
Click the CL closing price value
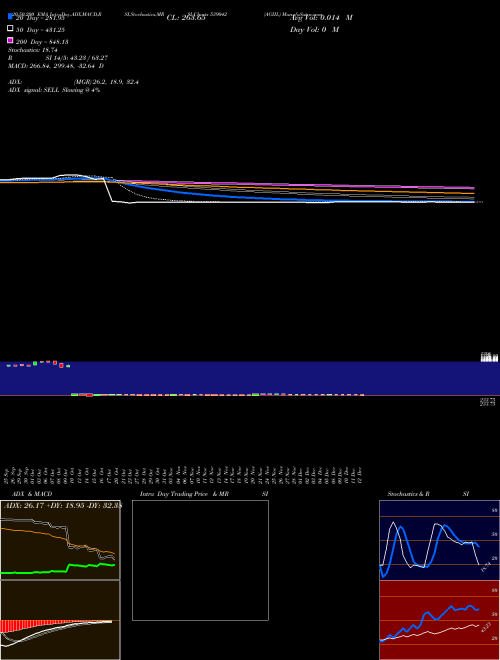(186, 18)
